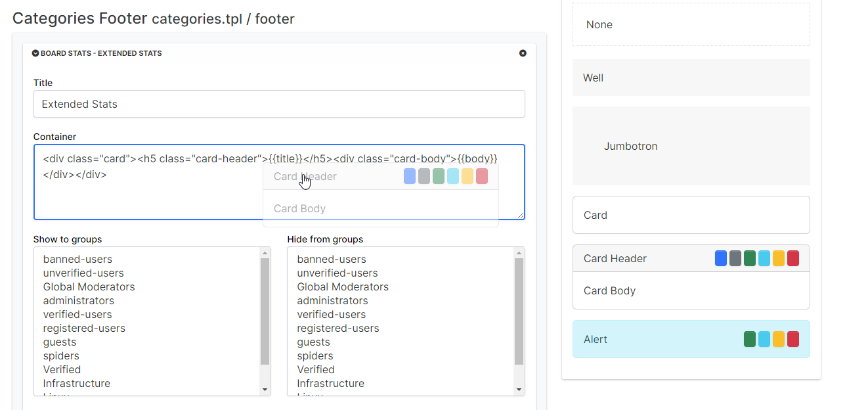Click scroll up arrow in Hide from groups

coord(519,253)
